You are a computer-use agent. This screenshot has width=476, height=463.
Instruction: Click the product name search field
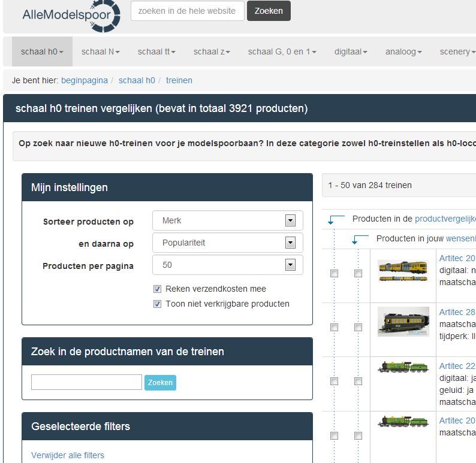click(86, 382)
